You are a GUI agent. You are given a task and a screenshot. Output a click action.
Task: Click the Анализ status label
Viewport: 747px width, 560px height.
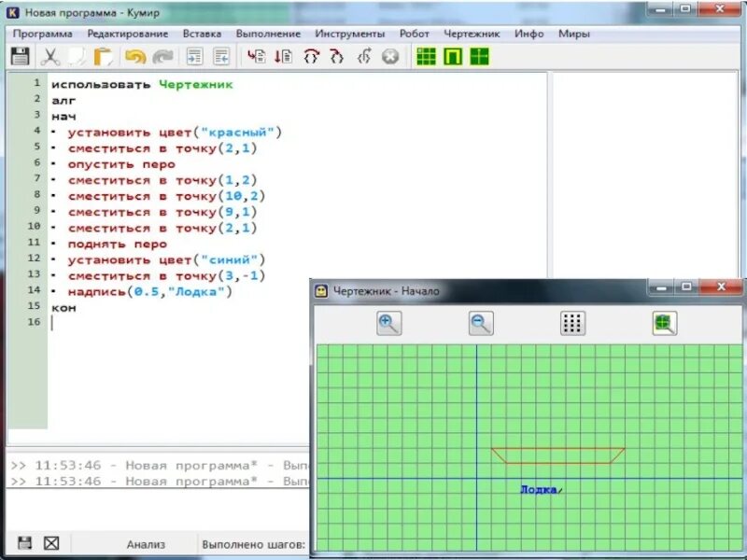pyautogui.click(x=146, y=544)
